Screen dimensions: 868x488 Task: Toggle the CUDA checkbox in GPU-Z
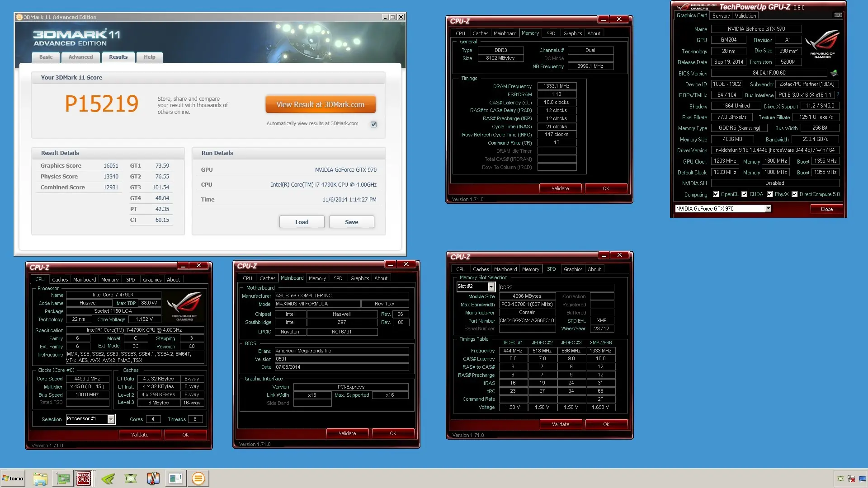coord(744,194)
